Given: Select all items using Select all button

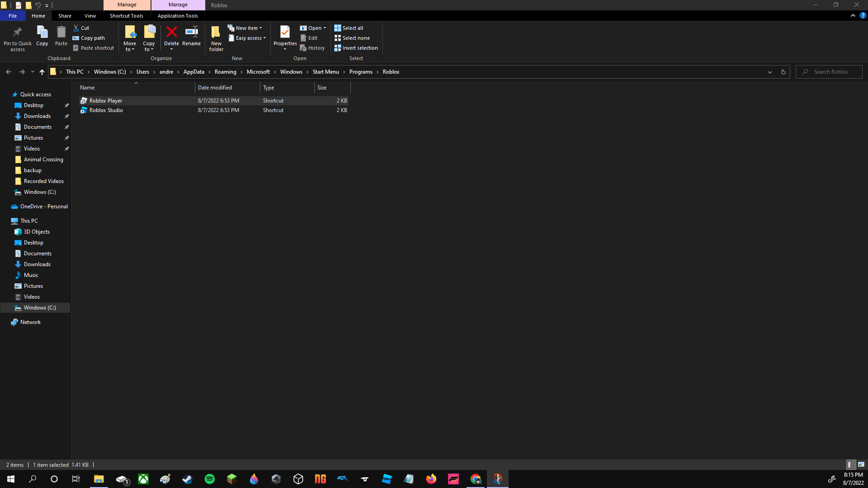Looking at the screenshot, I should click(x=352, y=28).
